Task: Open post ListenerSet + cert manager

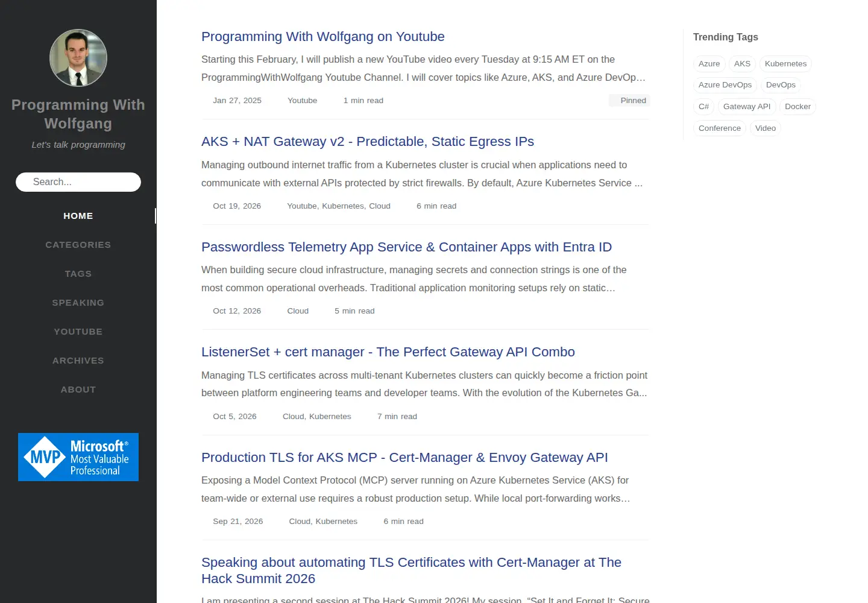Action: (x=388, y=352)
